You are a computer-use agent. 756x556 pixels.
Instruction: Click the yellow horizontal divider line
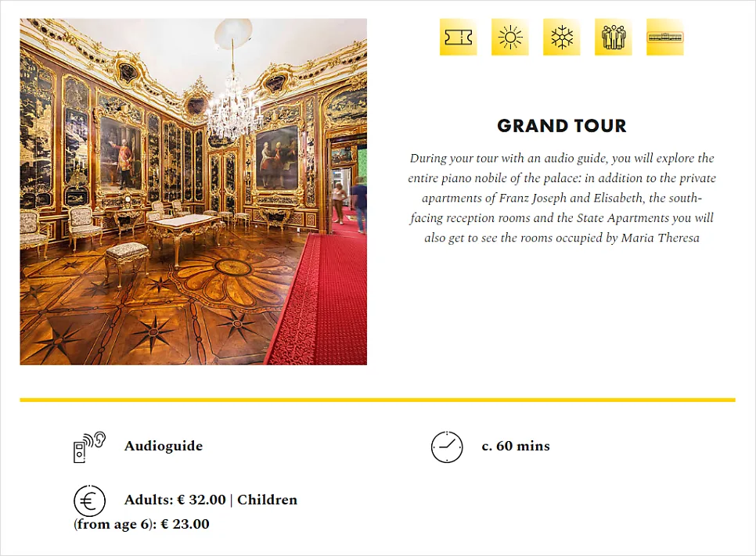click(377, 400)
